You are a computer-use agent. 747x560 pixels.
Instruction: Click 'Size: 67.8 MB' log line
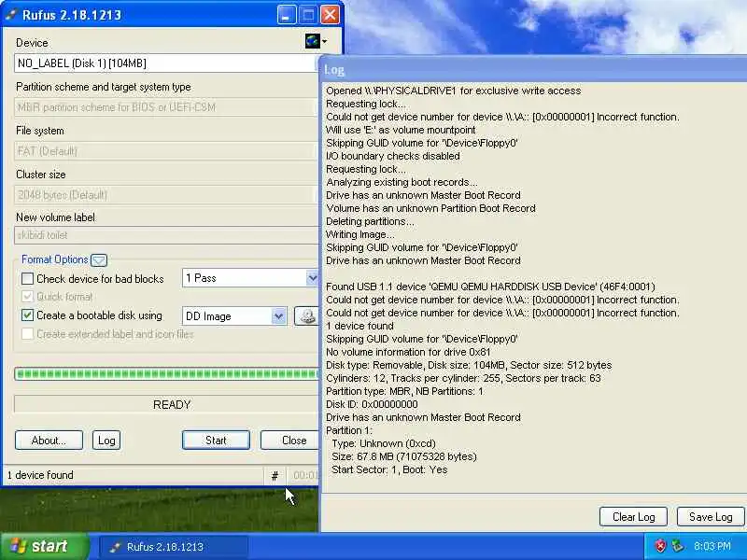coord(404,456)
